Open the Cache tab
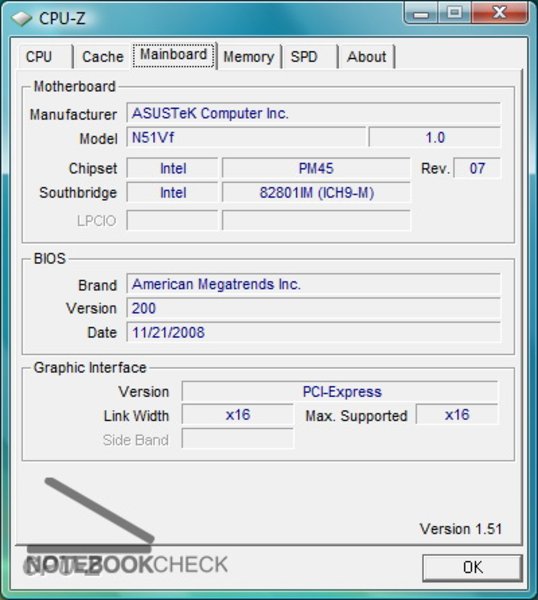538x600 pixels. click(x=103, y=57)
